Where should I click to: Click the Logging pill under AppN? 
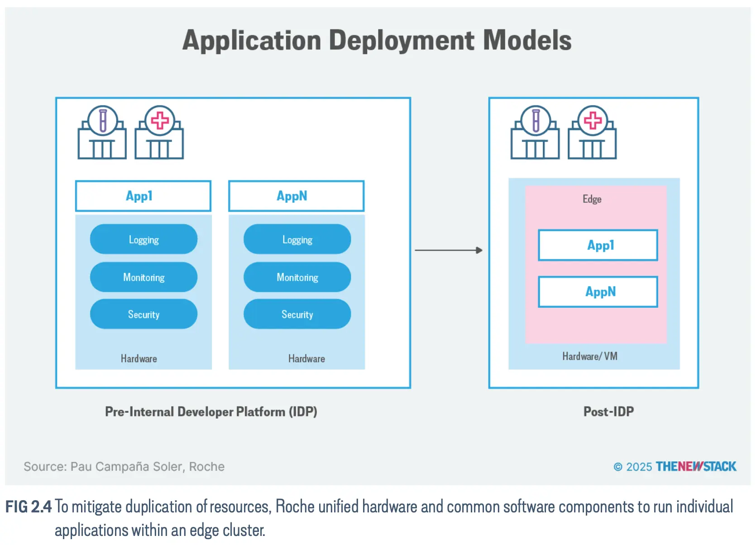(x=297, y=239)
